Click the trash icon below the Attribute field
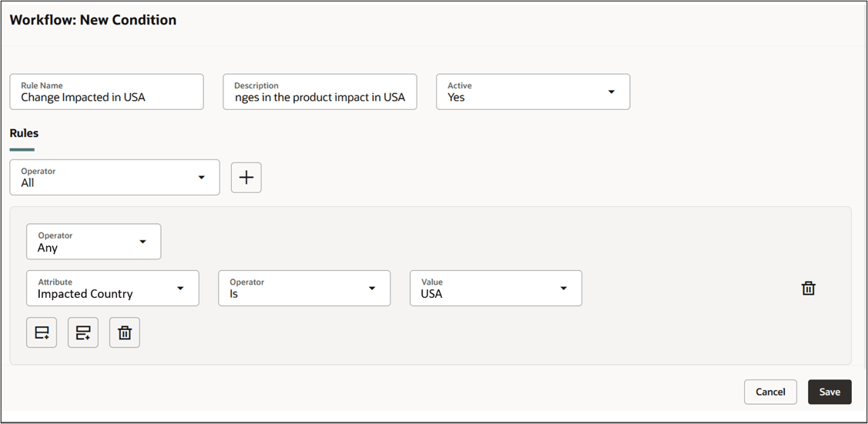This screenshot has height=424, width=868. pyautogui.click(x=125, y=333)
